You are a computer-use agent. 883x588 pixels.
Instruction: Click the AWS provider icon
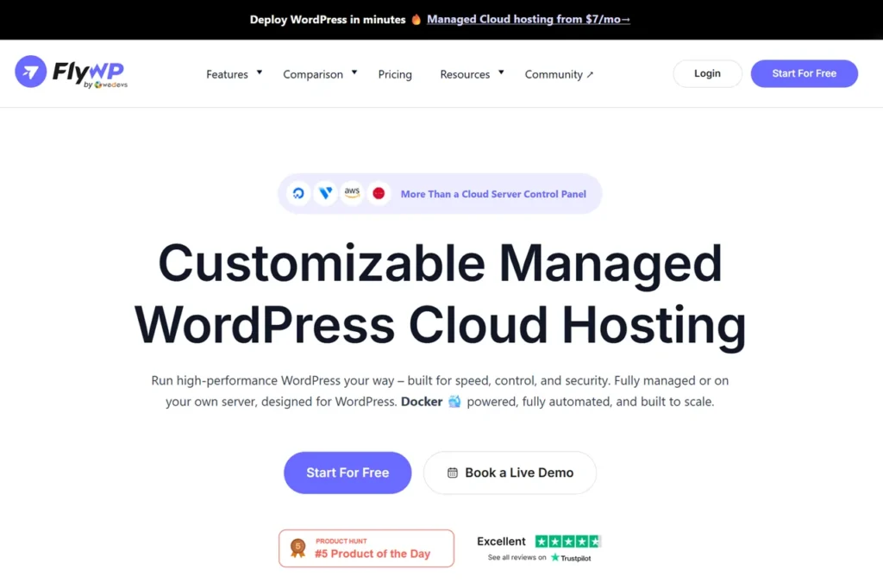[352, 194]
